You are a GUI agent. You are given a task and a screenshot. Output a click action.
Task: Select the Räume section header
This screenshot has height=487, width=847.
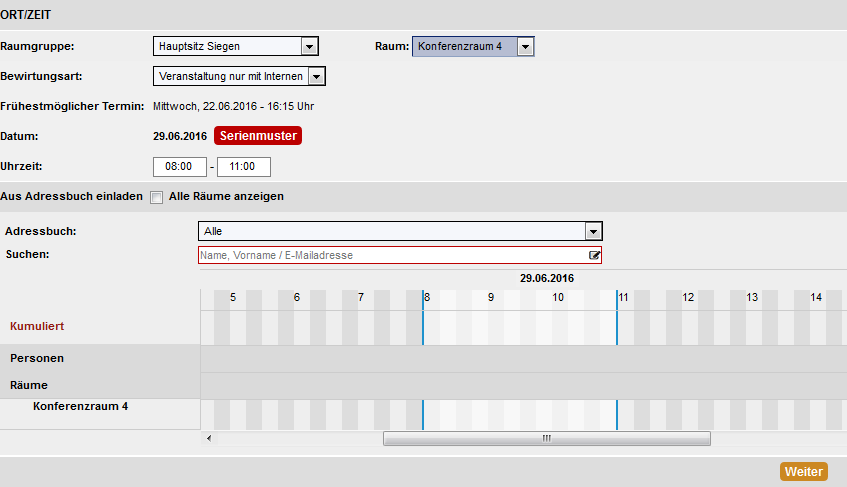[x=29, y=385]
